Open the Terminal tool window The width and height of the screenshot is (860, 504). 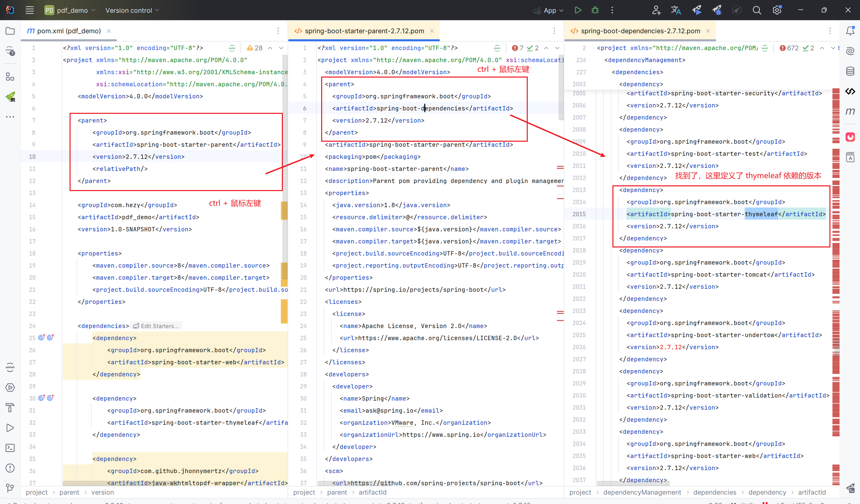[10, 448]
